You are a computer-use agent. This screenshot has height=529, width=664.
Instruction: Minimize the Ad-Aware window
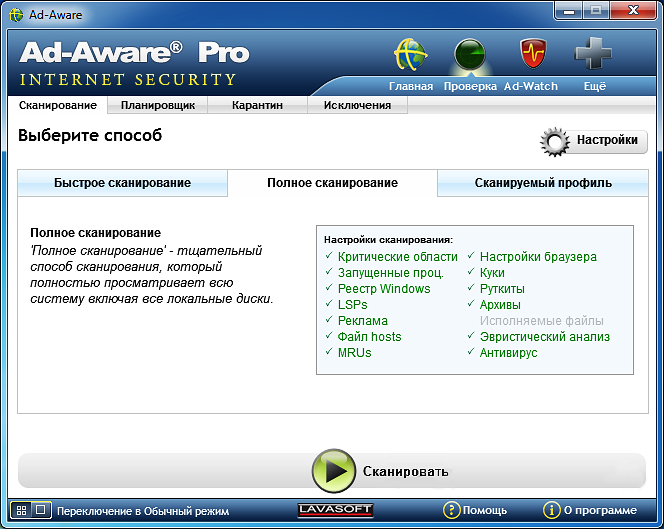pos(568,11)
